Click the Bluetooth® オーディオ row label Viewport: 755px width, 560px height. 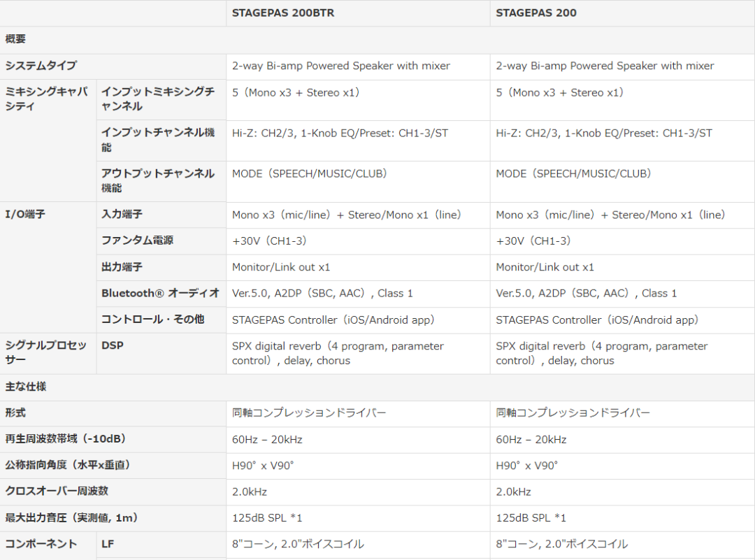point(160,293)
